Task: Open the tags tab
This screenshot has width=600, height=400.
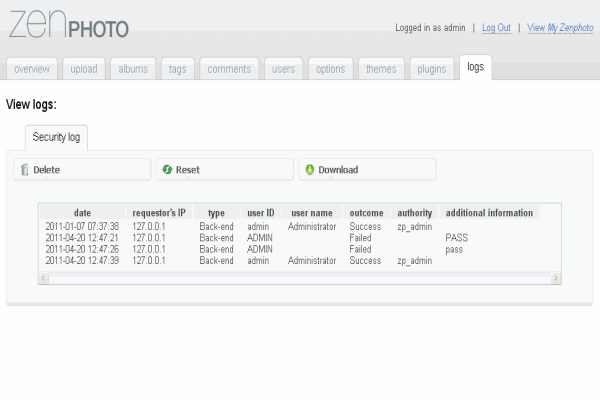Action: tap(177, 69)
